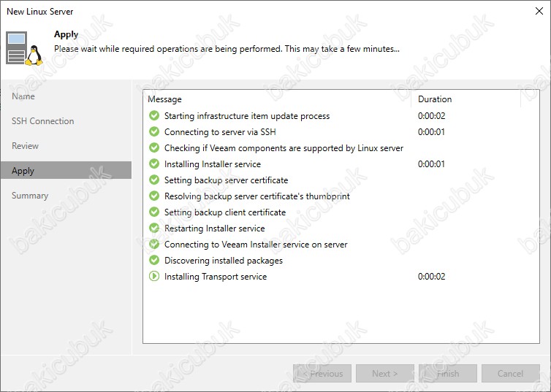Click the 0:00:01 duration of Connecting via SSH row
Image resolution: width=551 pixels, height=392 pixels.
coord(431,132)
